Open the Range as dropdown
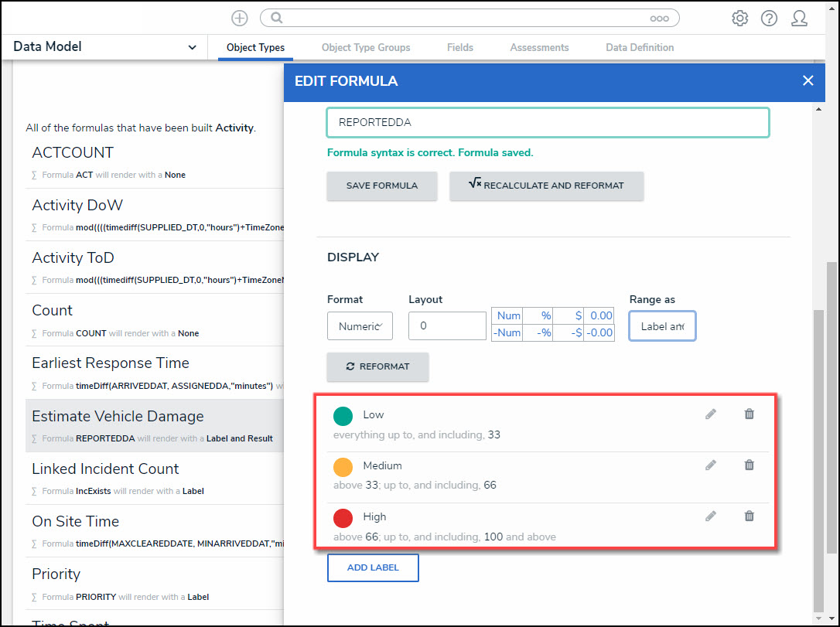 (x=662, y=326)
